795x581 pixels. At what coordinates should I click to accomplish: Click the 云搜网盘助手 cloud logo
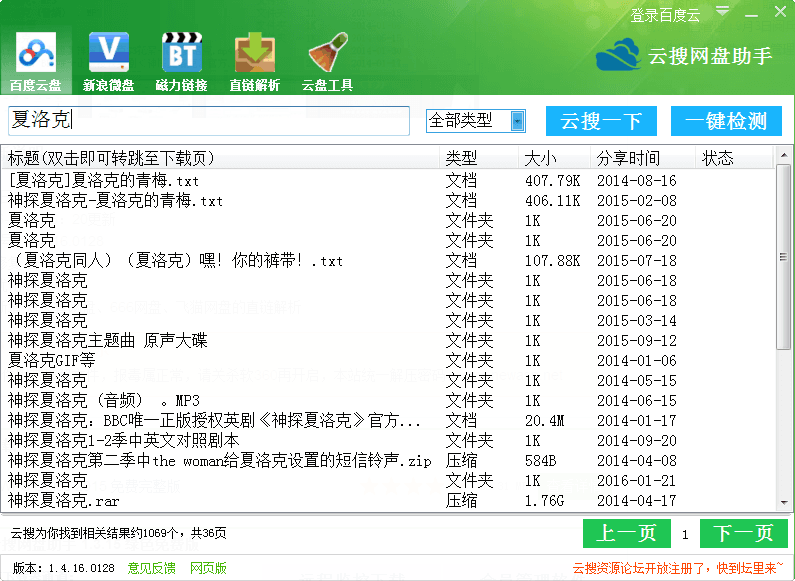pos(618,54)
